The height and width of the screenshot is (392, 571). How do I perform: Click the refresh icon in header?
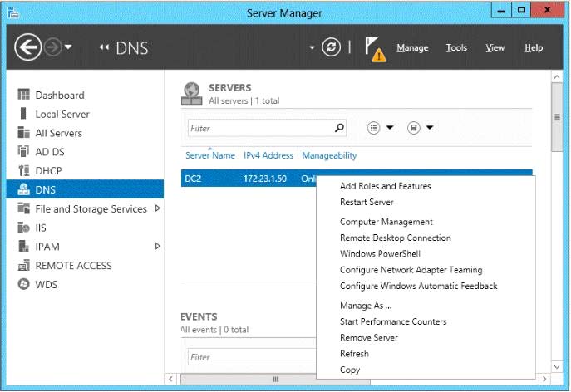tap(332, 47)
